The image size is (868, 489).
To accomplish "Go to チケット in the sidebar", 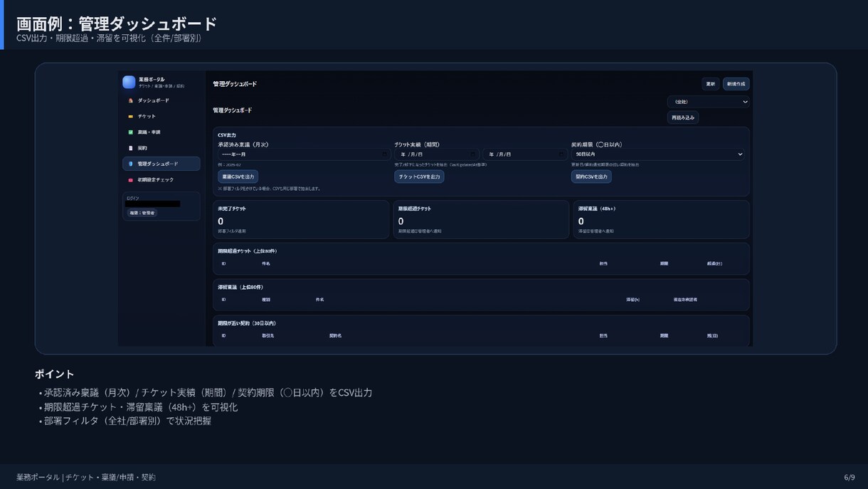I will [161, 116].
